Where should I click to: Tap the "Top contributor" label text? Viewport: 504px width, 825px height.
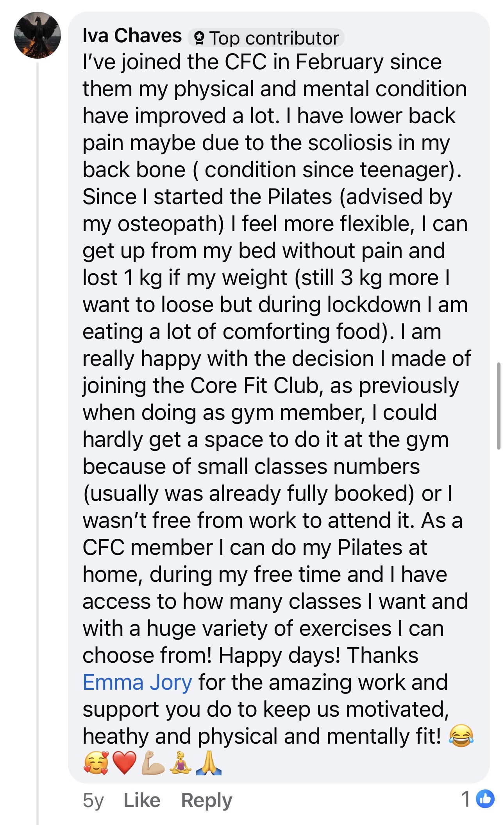(x=274, y=38)
